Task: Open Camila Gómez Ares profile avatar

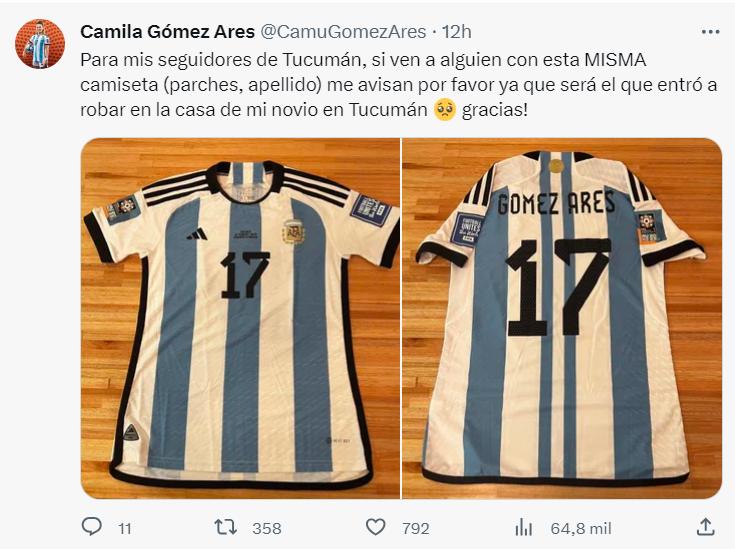Action: click(x=40, y=44)
